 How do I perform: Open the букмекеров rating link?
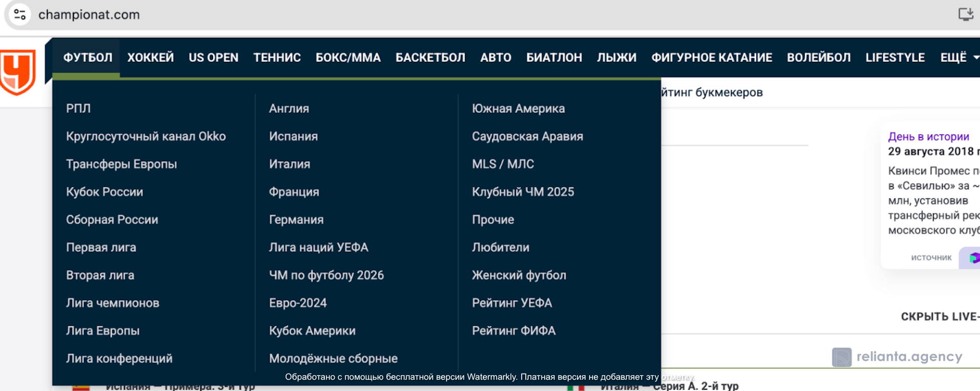[712, 92]
